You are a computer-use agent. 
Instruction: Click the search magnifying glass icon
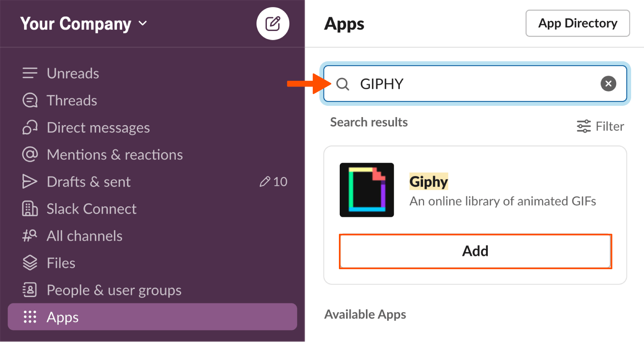pos(343,84)
